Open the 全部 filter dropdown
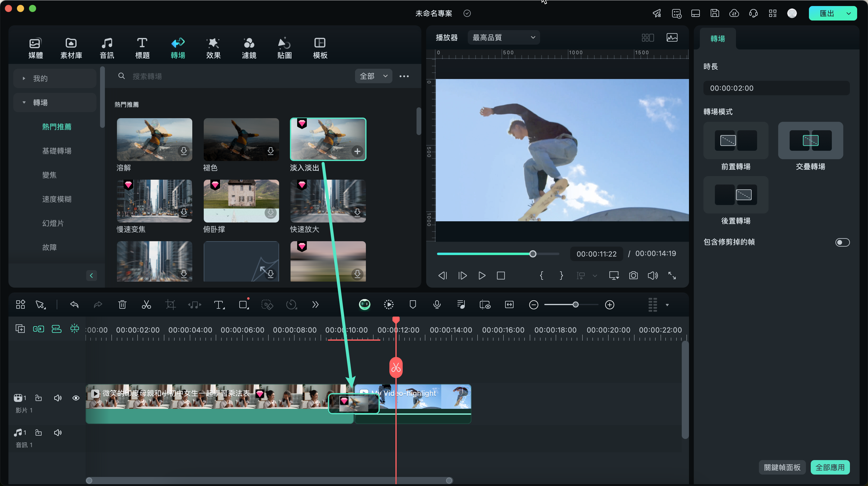 (373, 76)
